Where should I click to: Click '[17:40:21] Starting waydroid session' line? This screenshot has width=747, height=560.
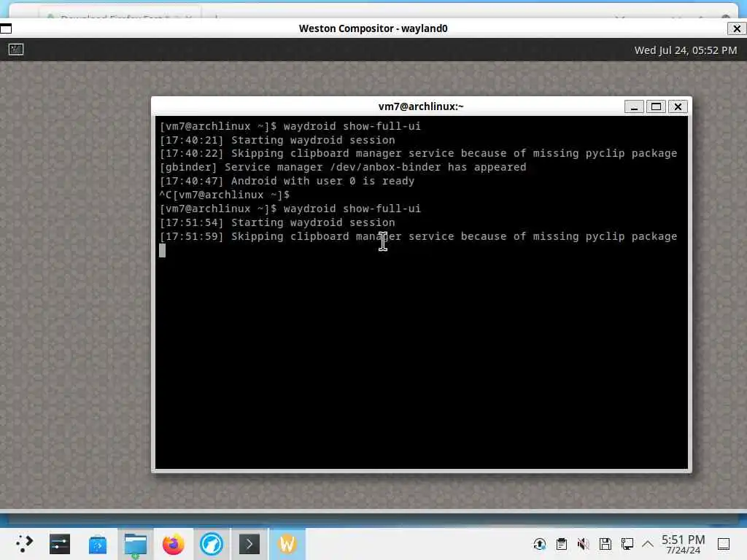[277, 140]
